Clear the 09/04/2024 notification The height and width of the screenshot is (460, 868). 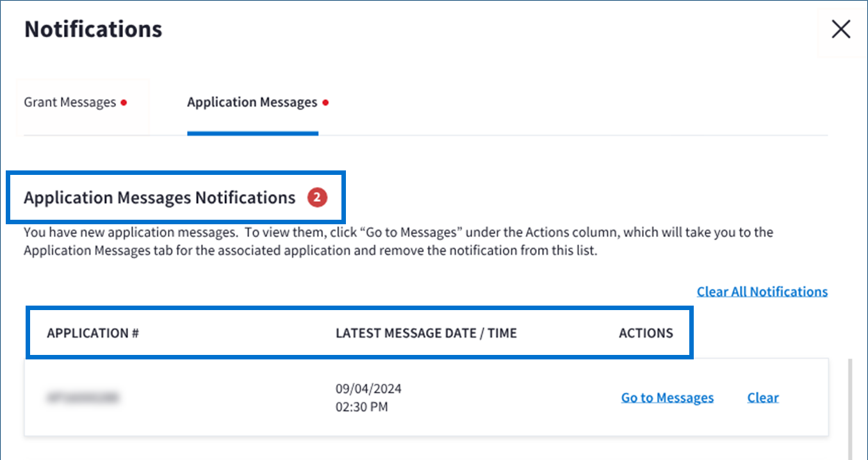click(x=762, y=398)
